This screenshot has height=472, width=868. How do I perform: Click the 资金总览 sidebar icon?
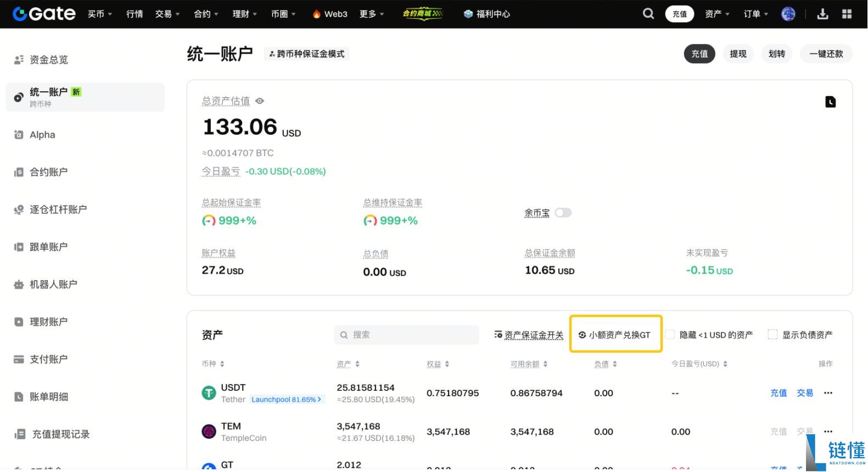(x=19, y=59)
